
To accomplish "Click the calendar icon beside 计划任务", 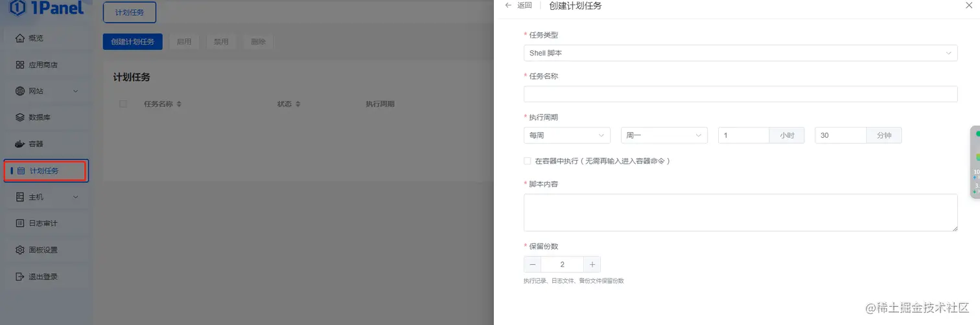I will tap(21, 171).
